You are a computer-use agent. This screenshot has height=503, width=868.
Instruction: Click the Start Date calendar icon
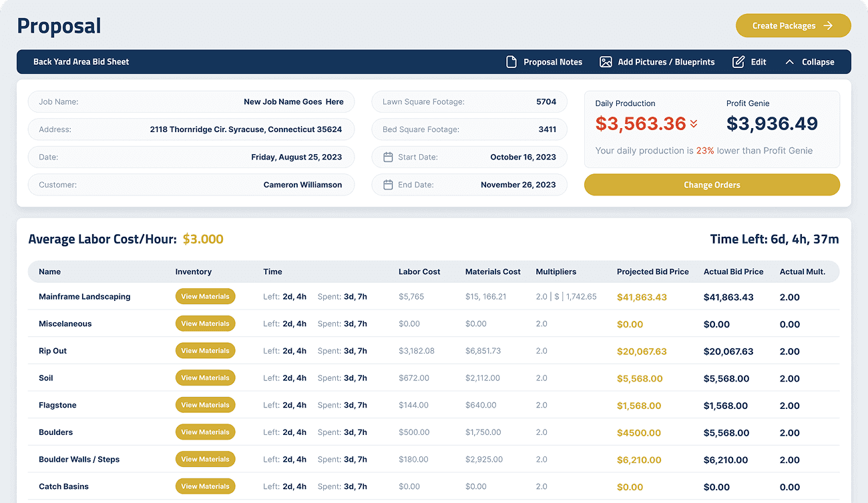(x=388, y=157)
